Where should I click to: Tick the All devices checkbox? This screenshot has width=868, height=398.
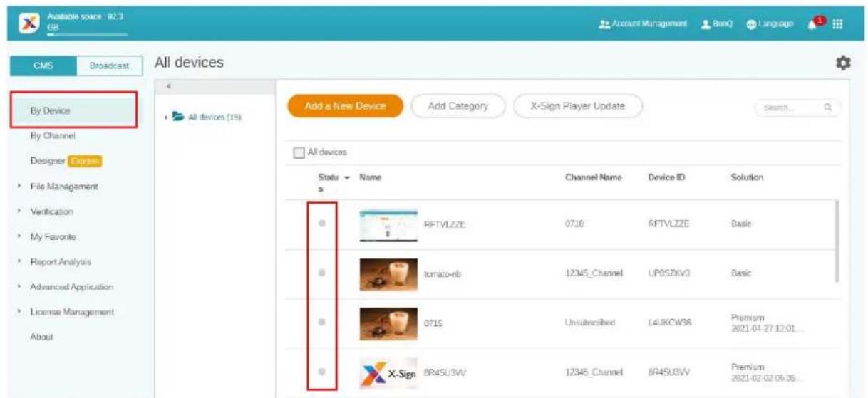click(299, 152)
